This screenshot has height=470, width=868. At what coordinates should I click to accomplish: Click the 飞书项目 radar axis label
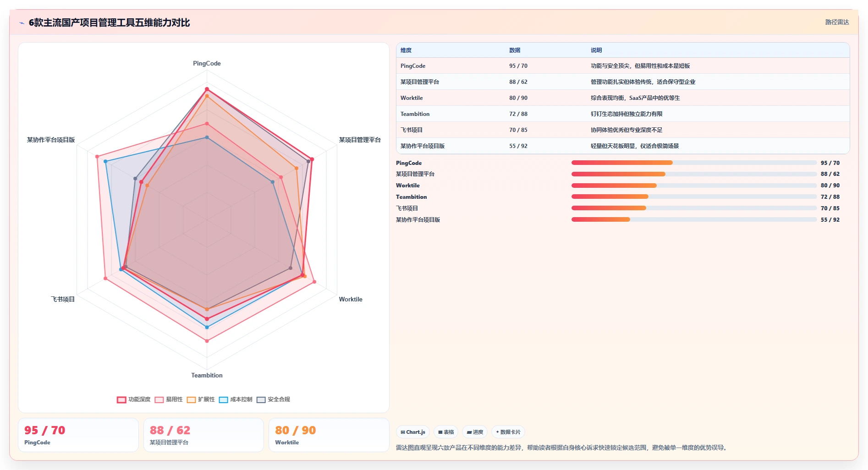pos(63,300)
